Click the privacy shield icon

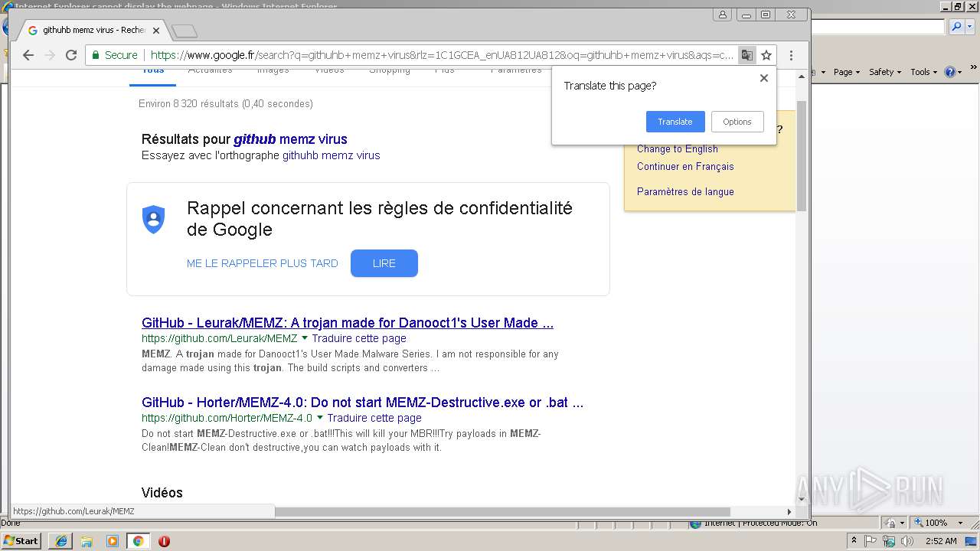(x=154, y=220)
